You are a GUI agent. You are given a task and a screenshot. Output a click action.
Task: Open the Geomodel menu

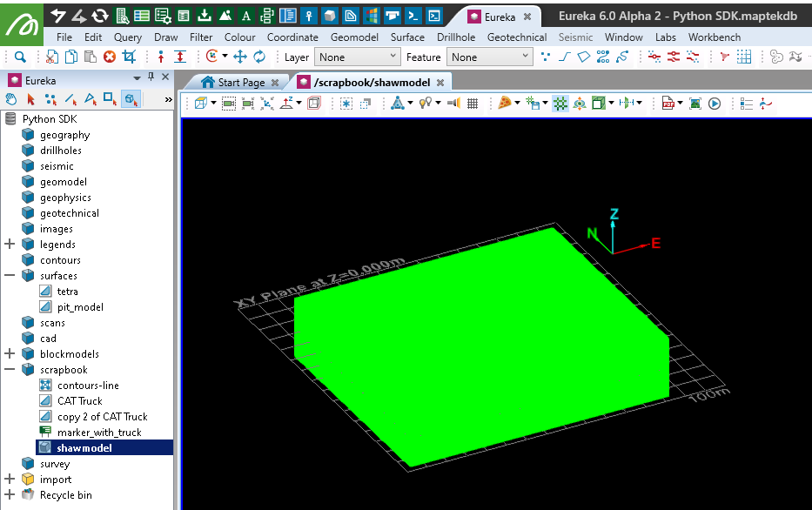click(x=356, y=37)
